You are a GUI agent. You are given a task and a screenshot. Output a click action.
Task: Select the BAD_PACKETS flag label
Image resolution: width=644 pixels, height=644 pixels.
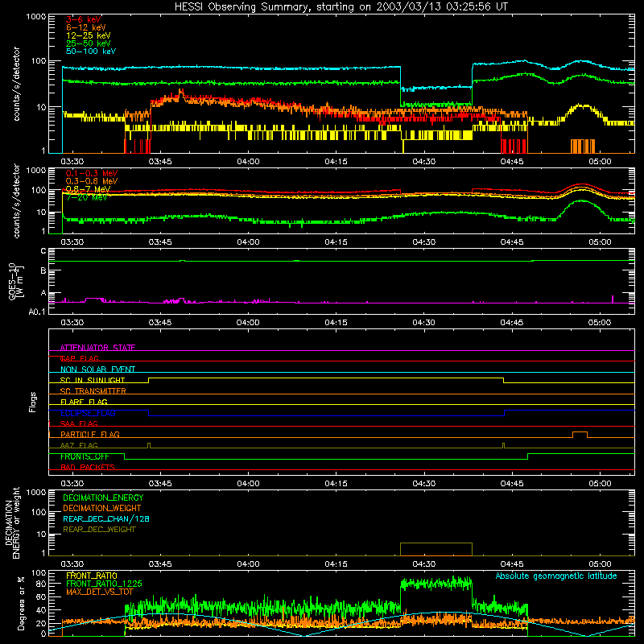(x=88, y=467)
